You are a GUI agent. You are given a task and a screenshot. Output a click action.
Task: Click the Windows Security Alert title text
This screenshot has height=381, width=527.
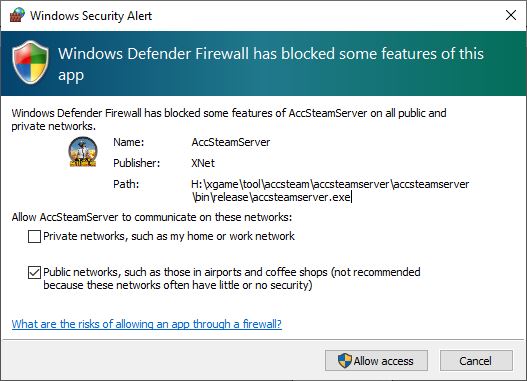point(91,16)
